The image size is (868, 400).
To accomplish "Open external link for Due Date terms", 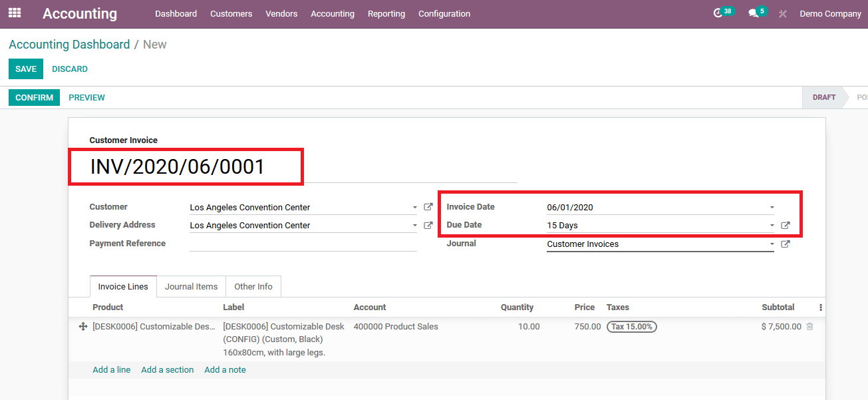I will tap(786, 226).
